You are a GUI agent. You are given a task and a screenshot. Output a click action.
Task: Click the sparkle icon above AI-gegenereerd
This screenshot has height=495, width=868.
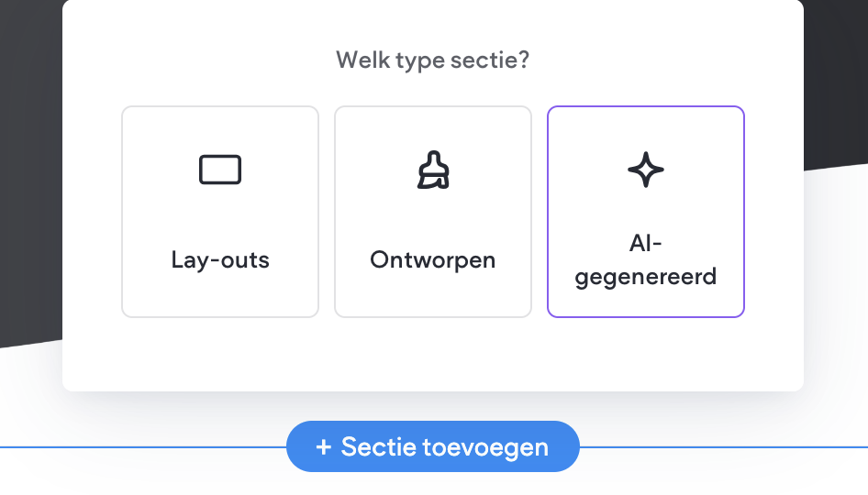click(x=646, y=170)
